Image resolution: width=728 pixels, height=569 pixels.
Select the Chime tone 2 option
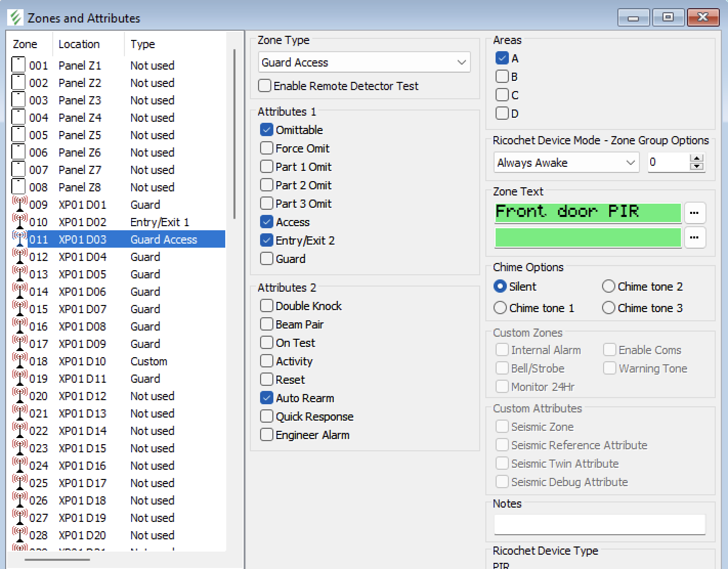click(x=609, y=287)
